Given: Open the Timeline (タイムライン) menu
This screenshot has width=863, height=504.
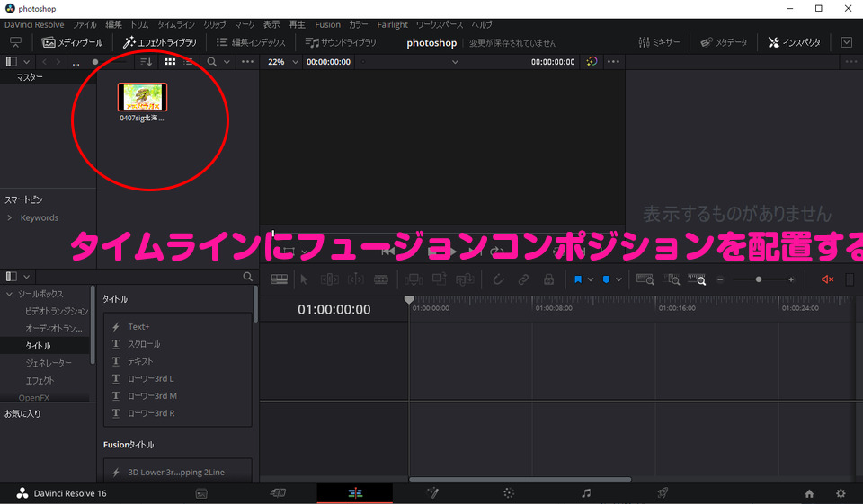Looking at the screenshot, I should pyautogui.click(x=176, y=25).
